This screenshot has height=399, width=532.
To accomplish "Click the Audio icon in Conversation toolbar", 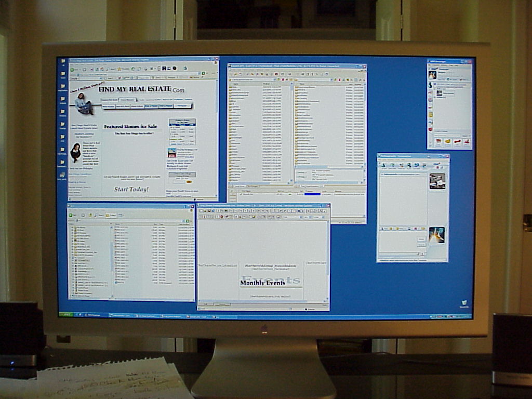I will click(x=409, y=166).
